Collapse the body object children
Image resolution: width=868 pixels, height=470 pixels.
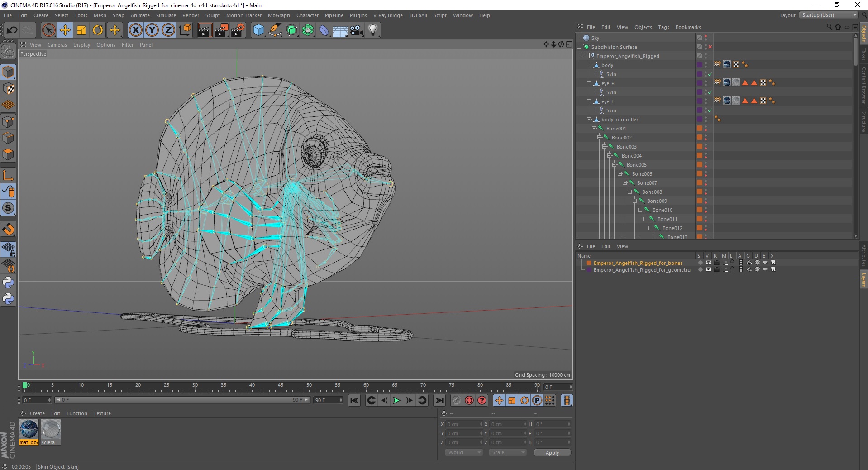pyautogui.click(x=589, y=65)
